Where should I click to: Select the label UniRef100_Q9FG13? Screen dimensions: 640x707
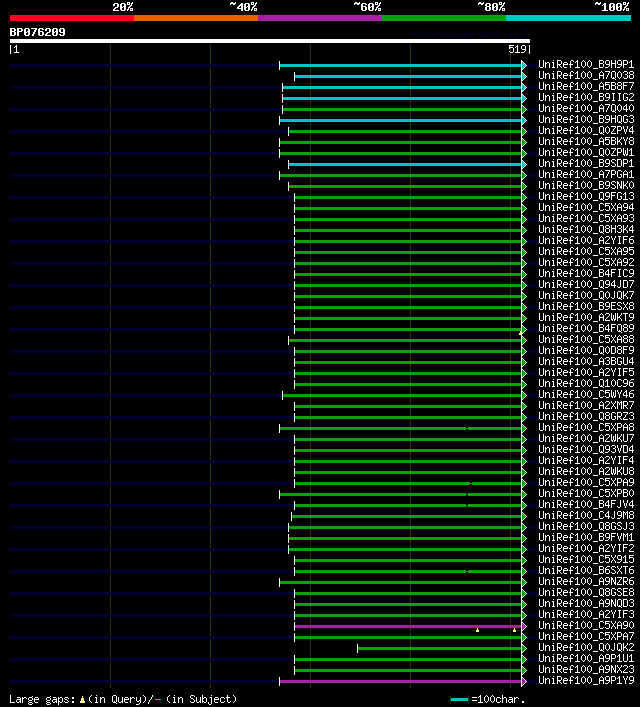tap(586, 197)
